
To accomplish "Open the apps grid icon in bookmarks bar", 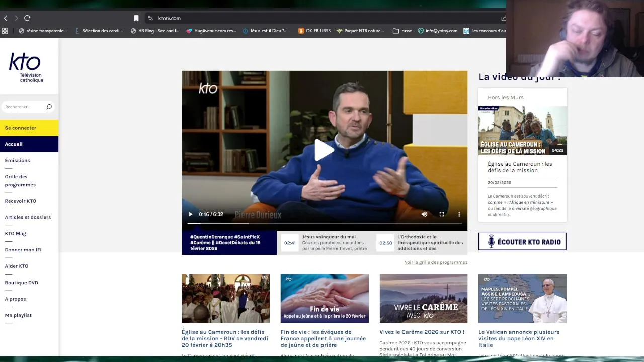I will [5, 31].
